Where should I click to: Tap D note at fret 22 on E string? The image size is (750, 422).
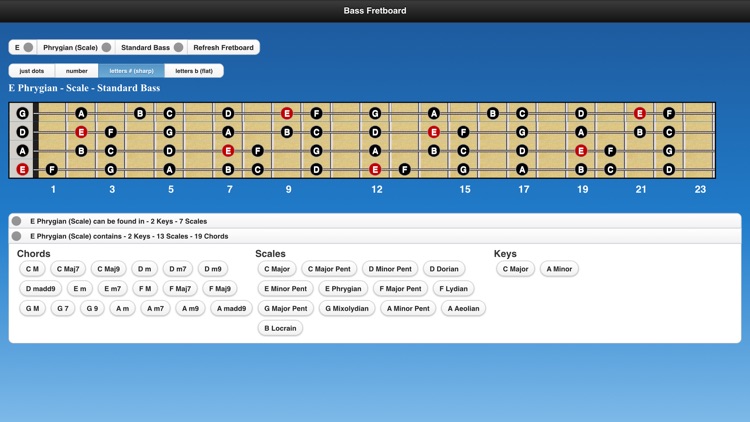(669, 169)
